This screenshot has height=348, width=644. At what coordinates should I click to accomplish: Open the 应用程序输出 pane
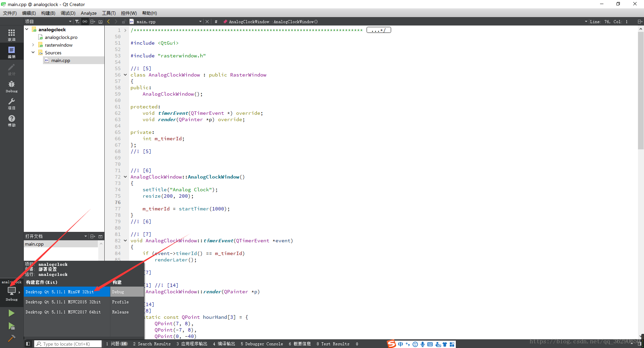pos(192,344)
